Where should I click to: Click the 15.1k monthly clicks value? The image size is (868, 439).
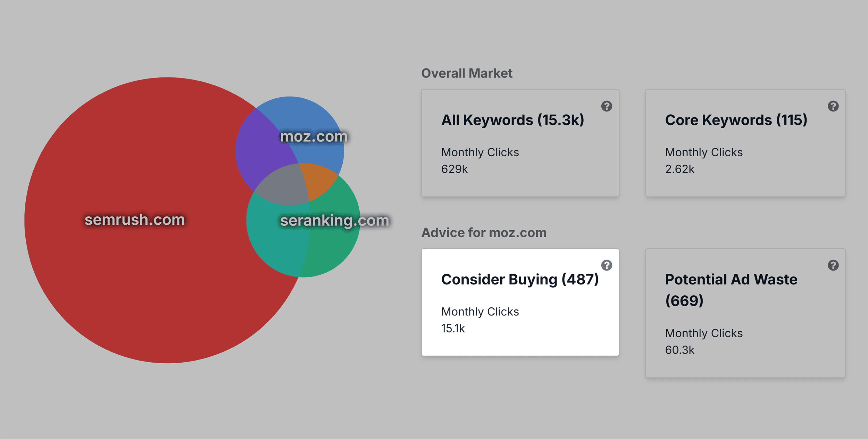click(x=453, y=329)
